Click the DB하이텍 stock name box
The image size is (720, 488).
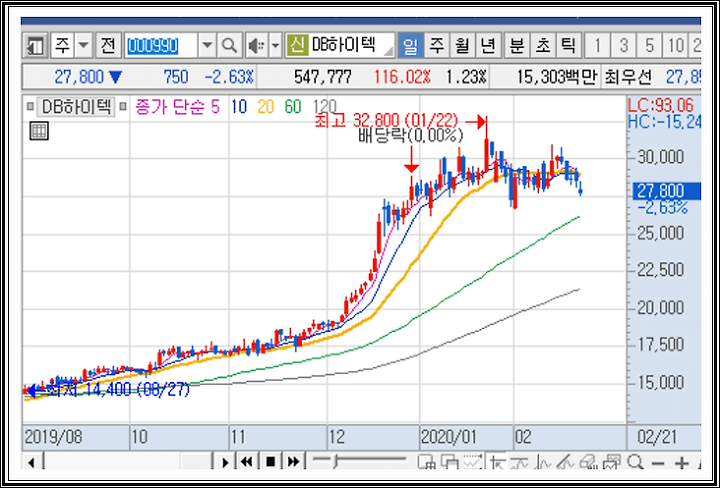coord(351,45)
